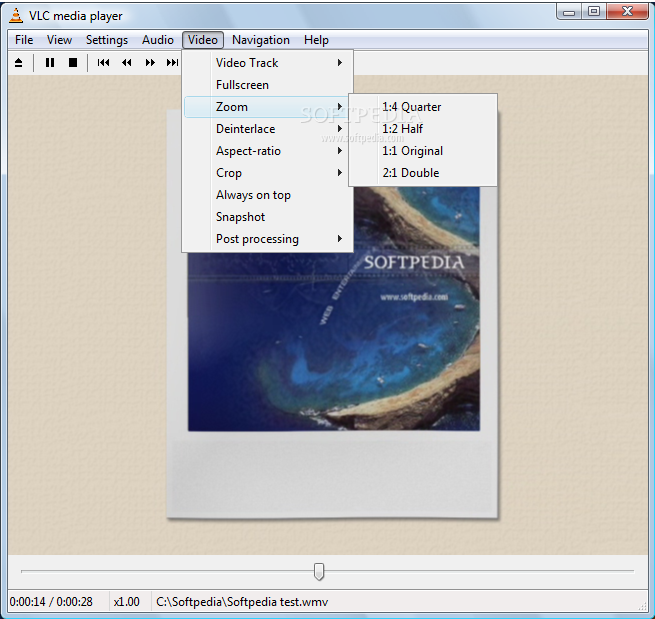Image resolution: width=655 pixels, height=619 pixels.
Task: Set zoom to 1:2 Half
Action: pos(423,129)
